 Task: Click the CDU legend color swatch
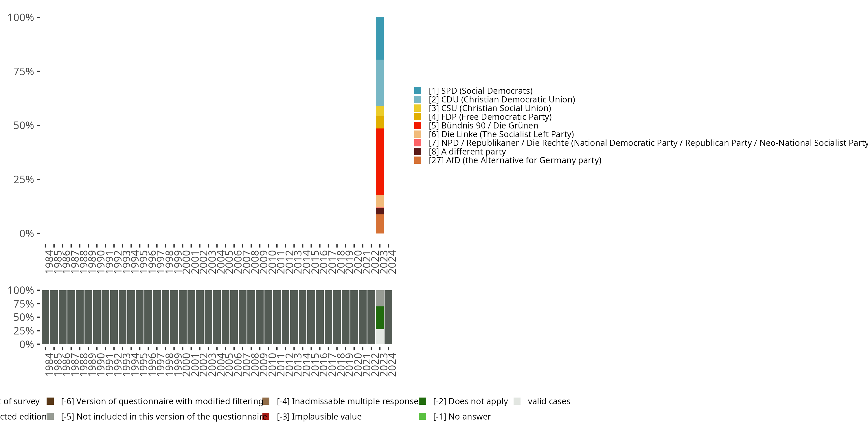[x=418, y=100]
